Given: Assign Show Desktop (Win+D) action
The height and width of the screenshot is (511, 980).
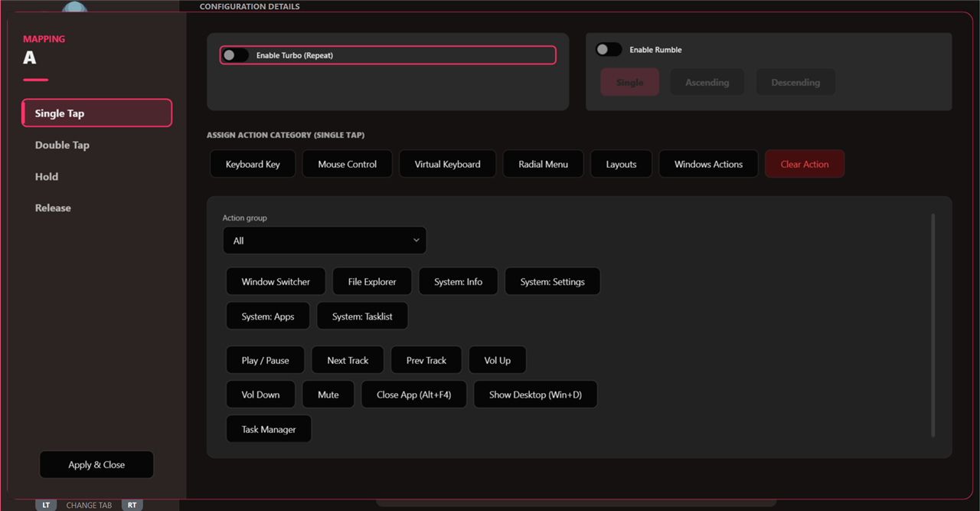Looking at the screenshot, I should (x=535, y=395).
